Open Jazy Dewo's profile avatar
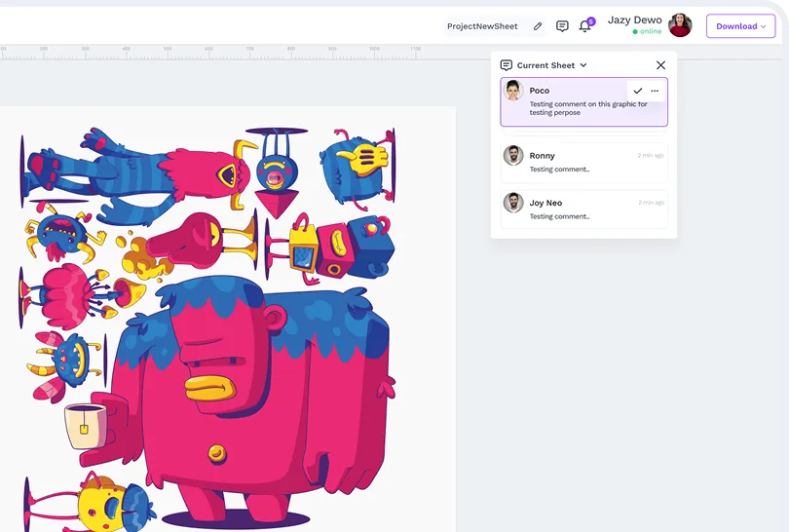Screen dimensions: 789x532 point(680,25)
